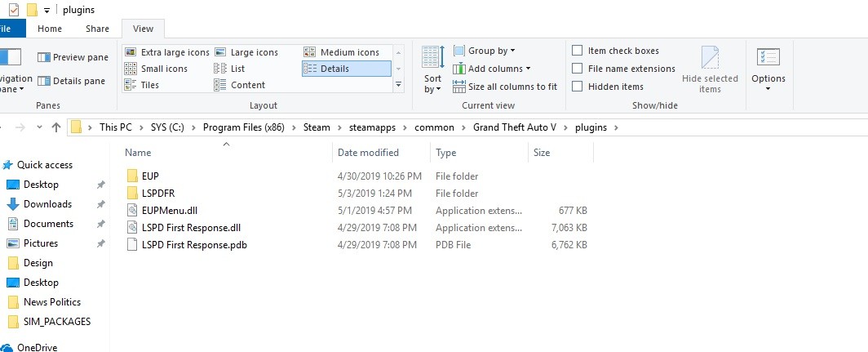Expand the layout gallery More arrow
Screen dimensions: 868x352
tap(398, 85)
